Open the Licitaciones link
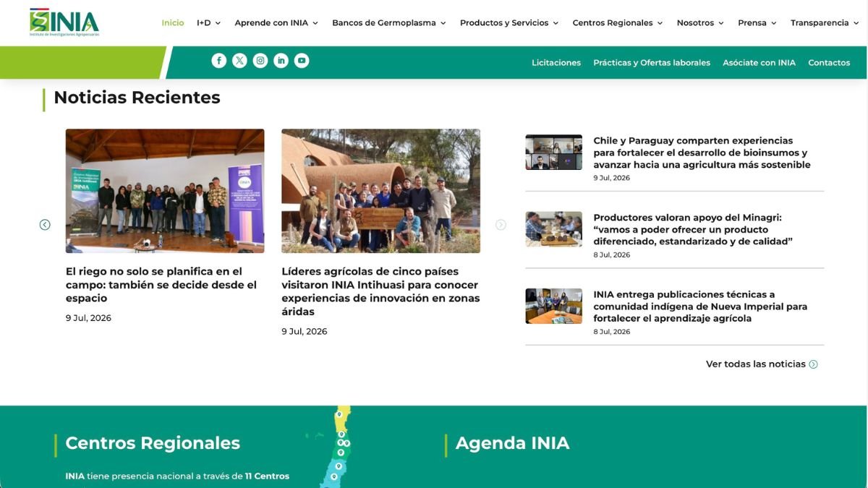The image size is (868, 488). [556, 63]
